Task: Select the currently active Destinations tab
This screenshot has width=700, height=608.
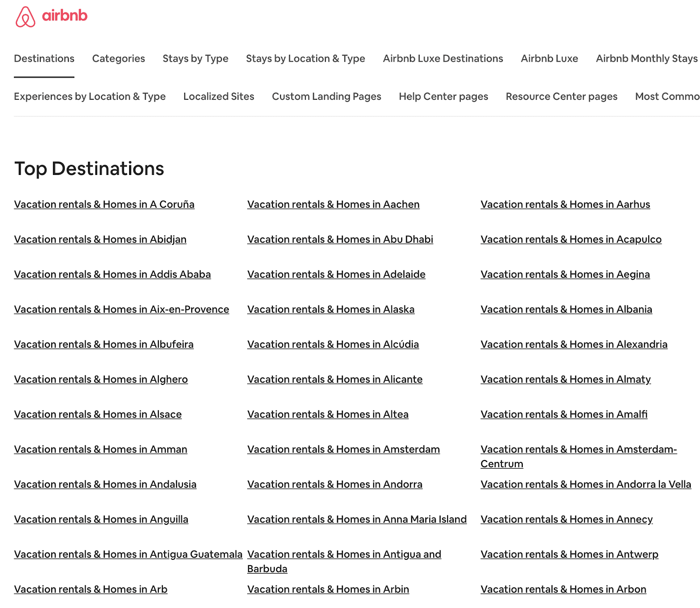Action: click(44, 58)
